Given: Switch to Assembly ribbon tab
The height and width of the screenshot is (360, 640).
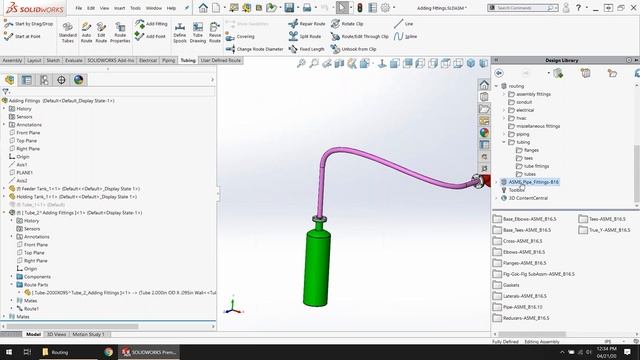Looking at the screenshot, I should point(12,60).
